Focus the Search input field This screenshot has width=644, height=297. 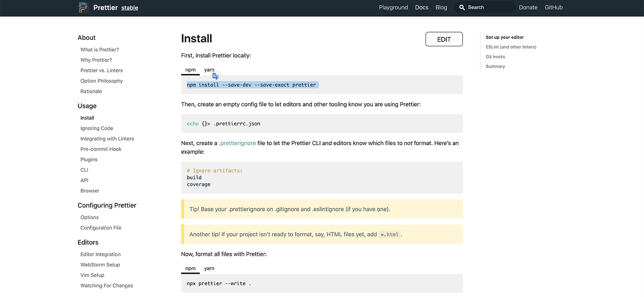tap(488, 8)
